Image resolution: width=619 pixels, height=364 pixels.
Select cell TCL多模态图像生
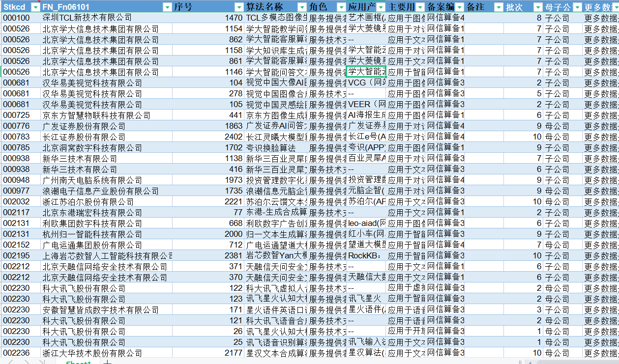[x=276, y=18]
